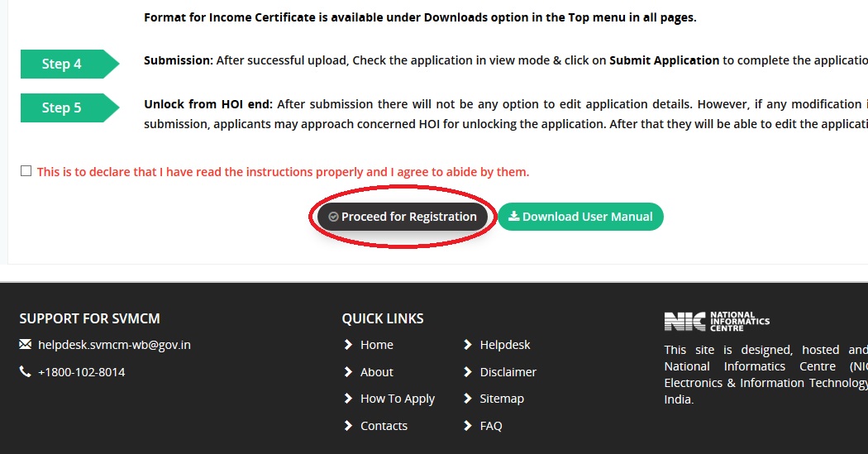The height and width of the screenshot is (454, 868).
Task: Open the Disclaimer quick link
Action: coord(508,372)
